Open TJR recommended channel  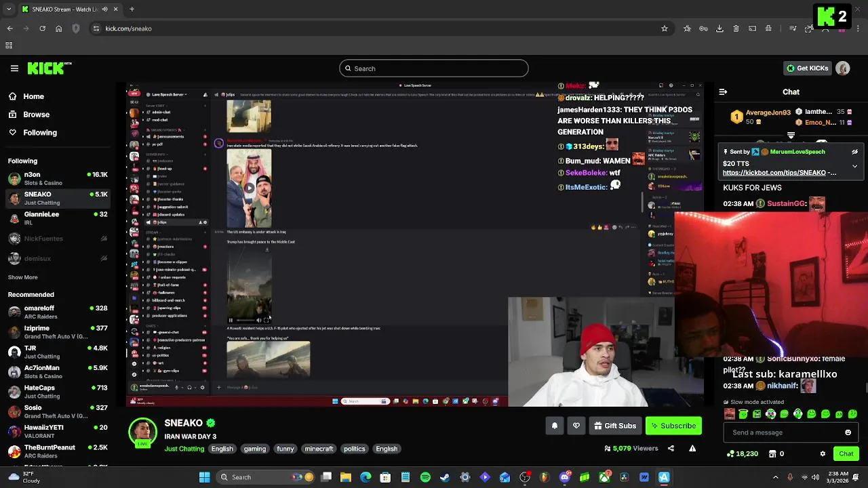58,352
